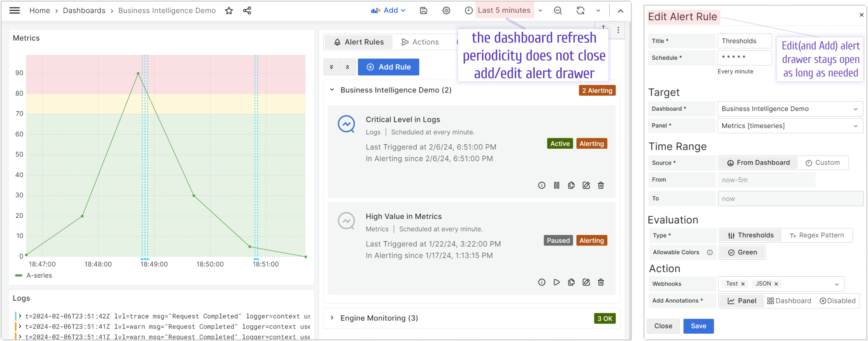The image size is (868, 341).
Task: Remove the Test webhook tag
Action: pyautogui.click(x=743, y=284)
